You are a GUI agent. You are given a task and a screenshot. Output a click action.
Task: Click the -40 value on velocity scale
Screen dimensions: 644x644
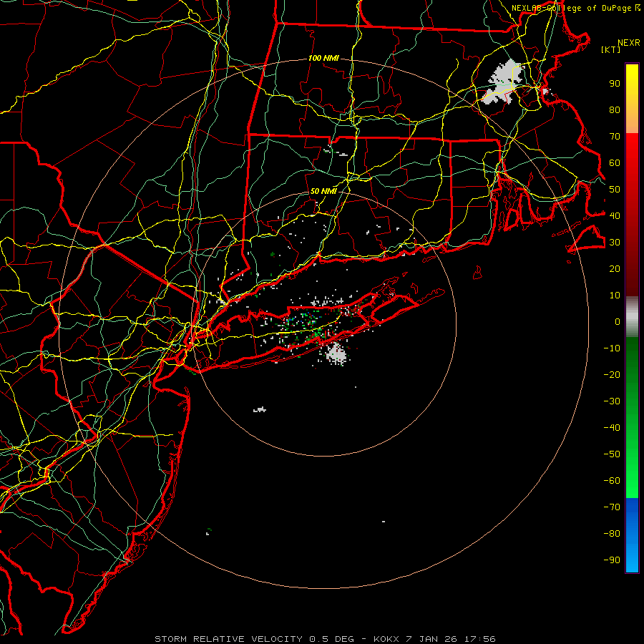coord(612,428)
